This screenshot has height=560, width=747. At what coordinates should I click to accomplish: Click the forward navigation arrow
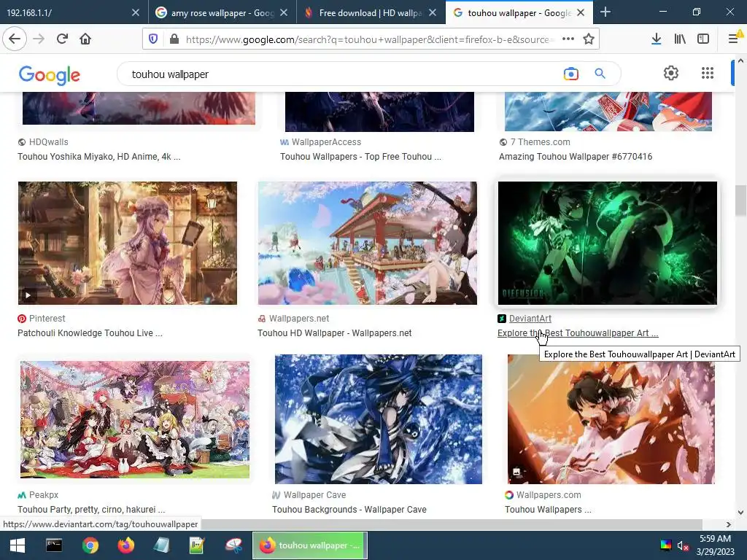coord(39,39)
